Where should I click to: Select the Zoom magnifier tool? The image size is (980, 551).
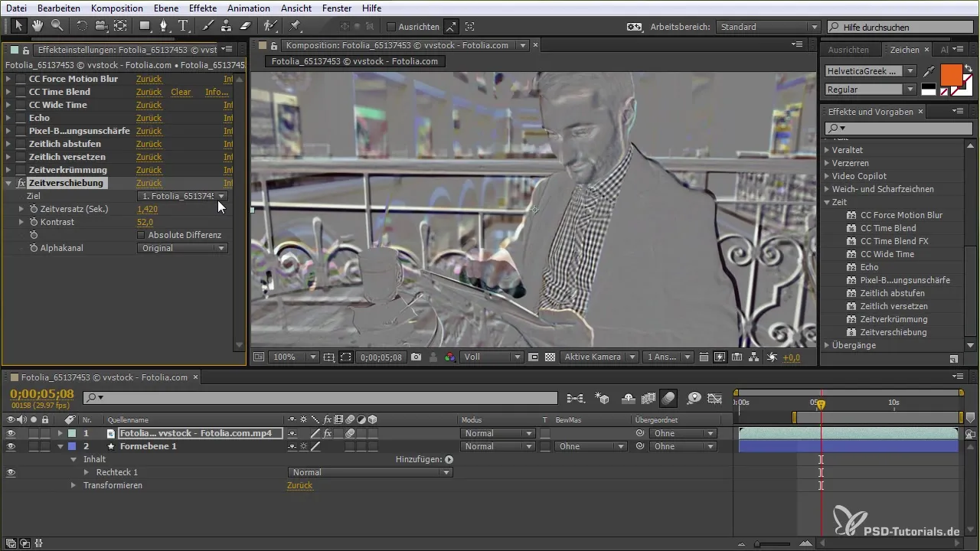[57, 26]
